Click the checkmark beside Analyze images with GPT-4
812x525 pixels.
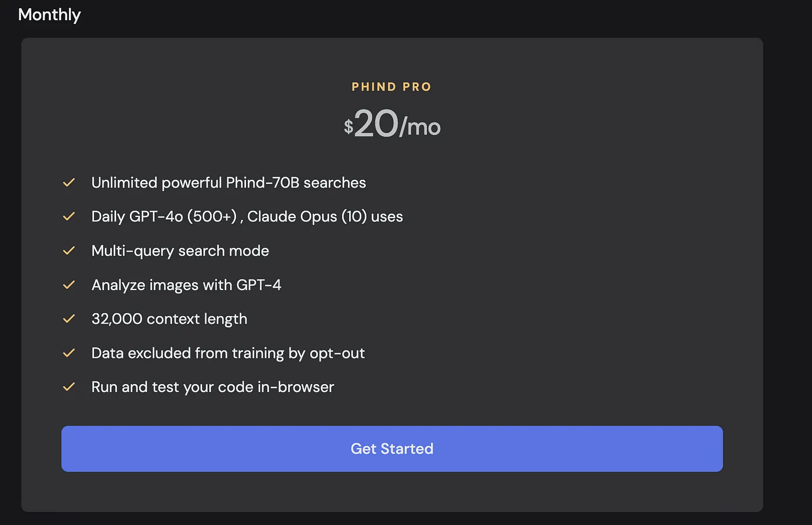69,285
